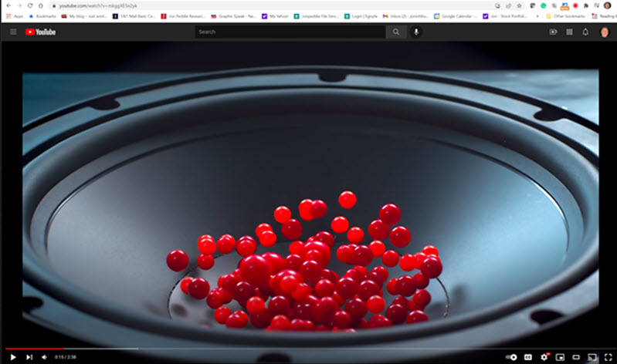Skip to next video
The height and width of the screenshot is (364, 617).
pos(29,357)
